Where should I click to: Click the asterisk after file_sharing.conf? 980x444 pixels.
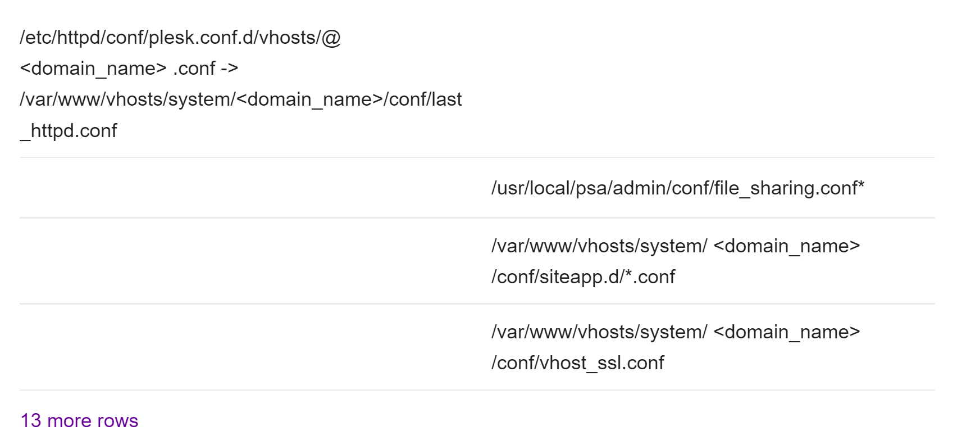pyautogui.click(x=861, y=186)
